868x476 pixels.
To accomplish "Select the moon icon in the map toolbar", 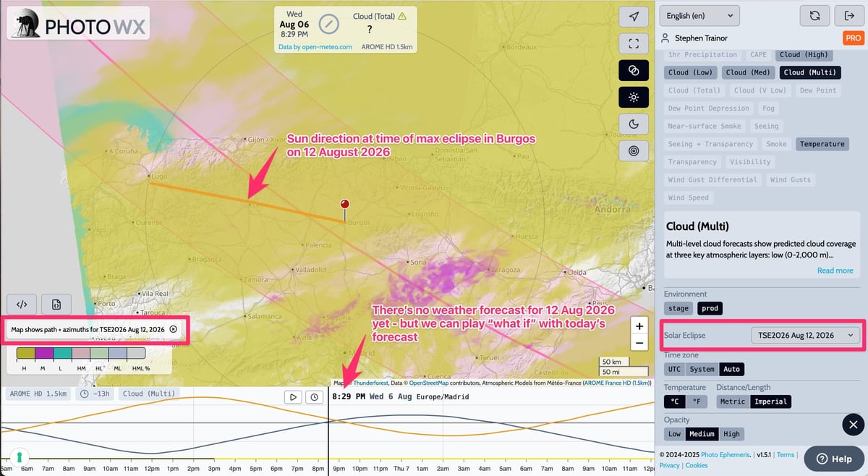I will (x=634, y=123).
